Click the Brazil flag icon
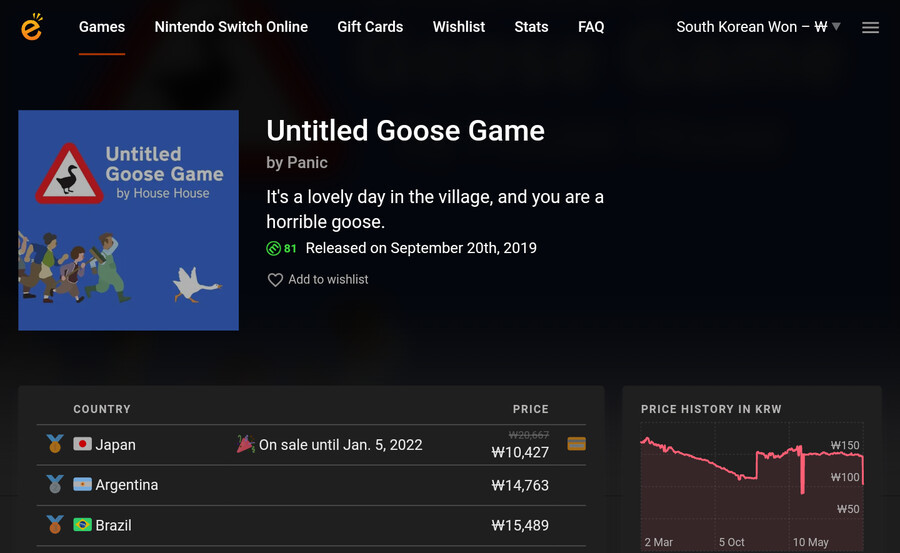The width and height of the screenshot is (900, 553). point(82,524)
